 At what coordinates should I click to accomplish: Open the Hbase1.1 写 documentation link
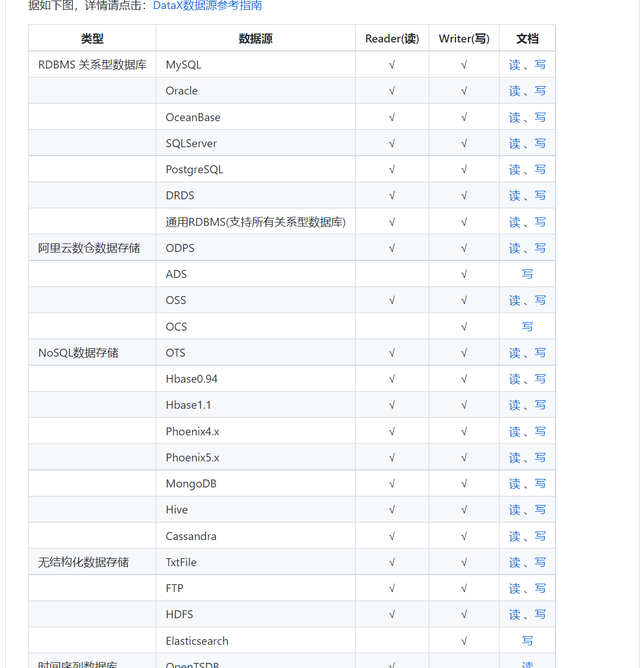coord(540,405)
